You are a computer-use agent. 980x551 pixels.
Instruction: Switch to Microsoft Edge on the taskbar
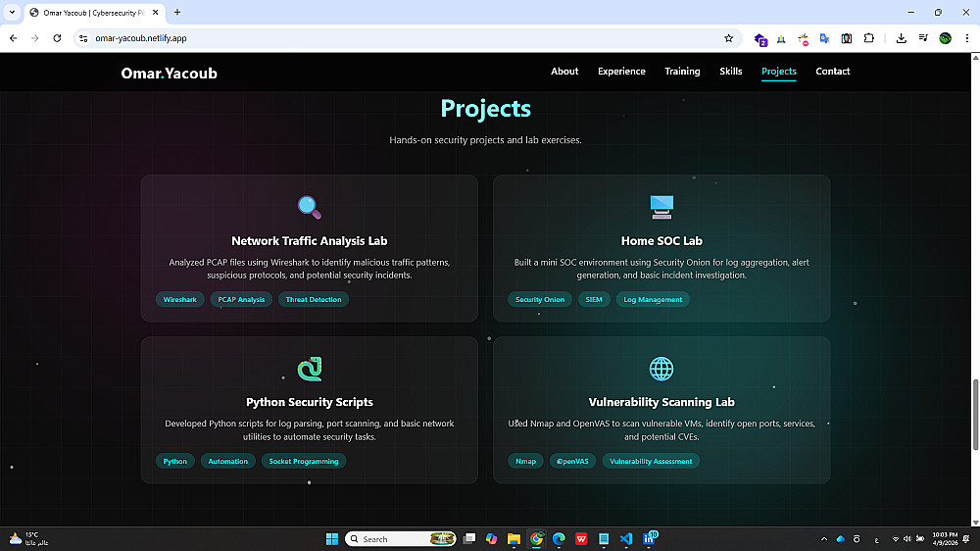559,539
